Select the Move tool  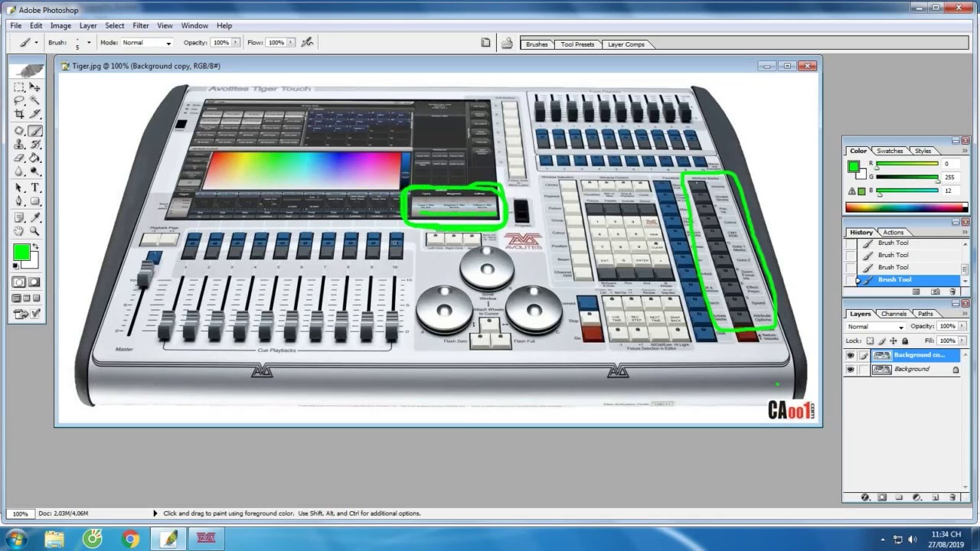click(34, 87)
